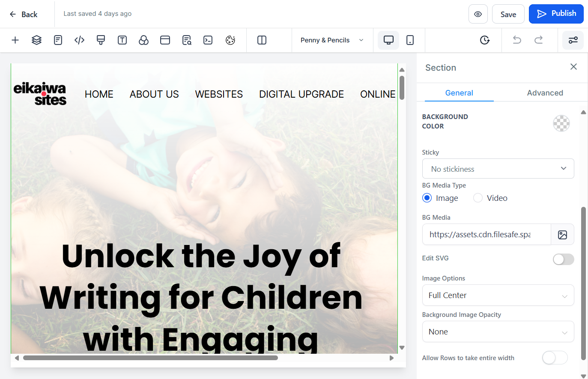Open Image Options Full Center dropdown
The image size is (588, 379).
(498, 295)
